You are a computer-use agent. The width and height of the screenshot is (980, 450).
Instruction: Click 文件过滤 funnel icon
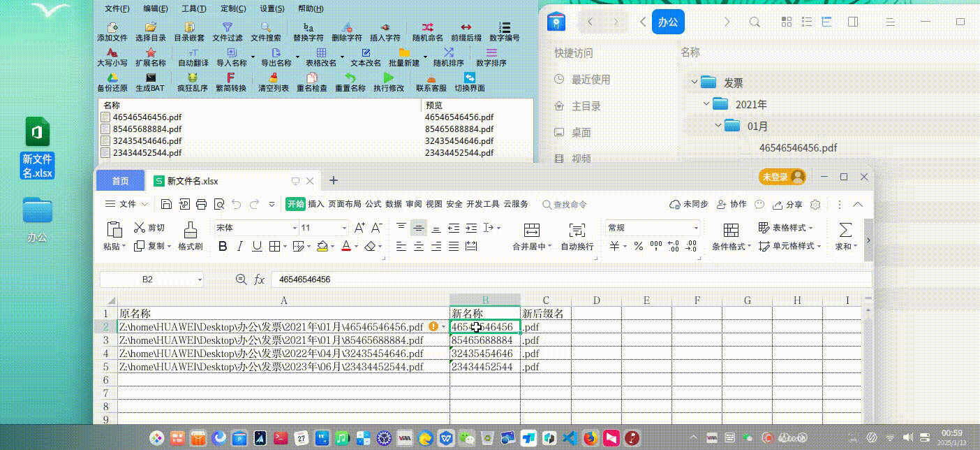[227, 27]
